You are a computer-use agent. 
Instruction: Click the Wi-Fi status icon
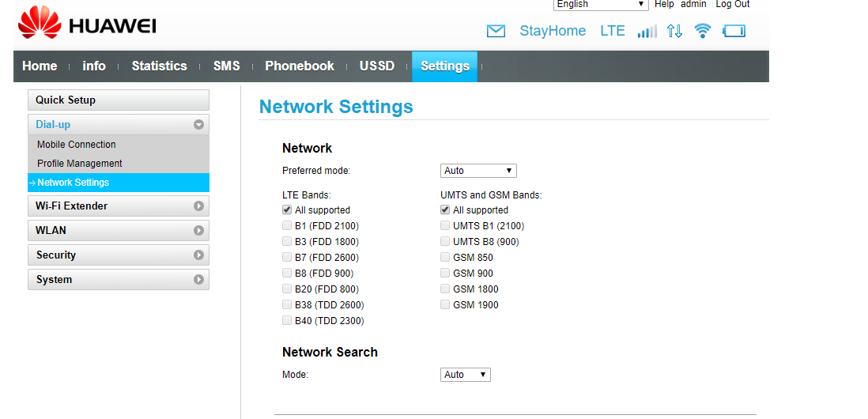click(x=702, y=31)
